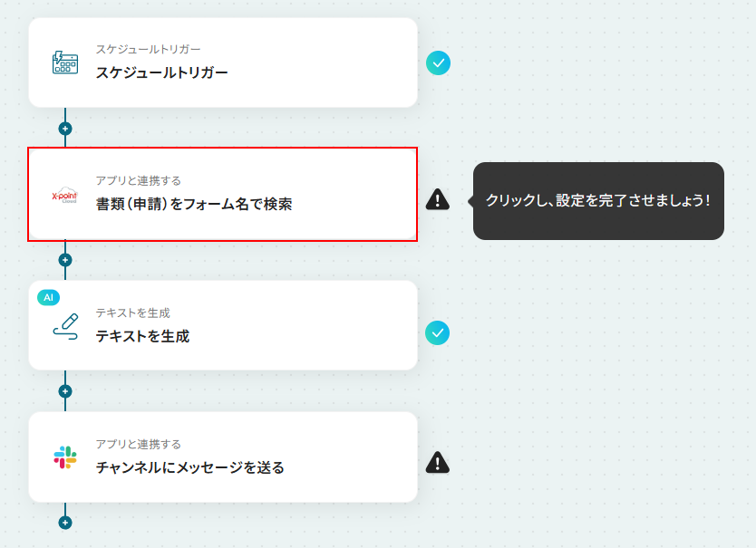The height and width of the screenshot is (548, 756).
Task: Click the スケジュールトリガー small gray label
Action: [x=148, y=49]
